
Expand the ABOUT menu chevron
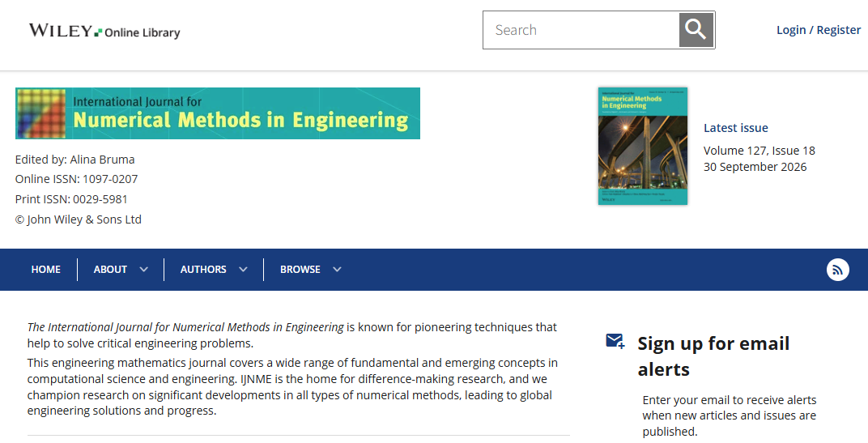[x=144, y=270]
